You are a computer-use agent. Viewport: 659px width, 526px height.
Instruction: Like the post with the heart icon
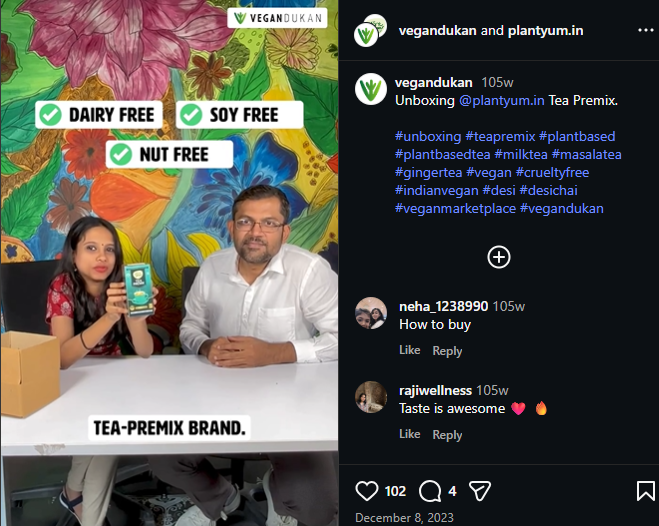[x=367, y=491]
